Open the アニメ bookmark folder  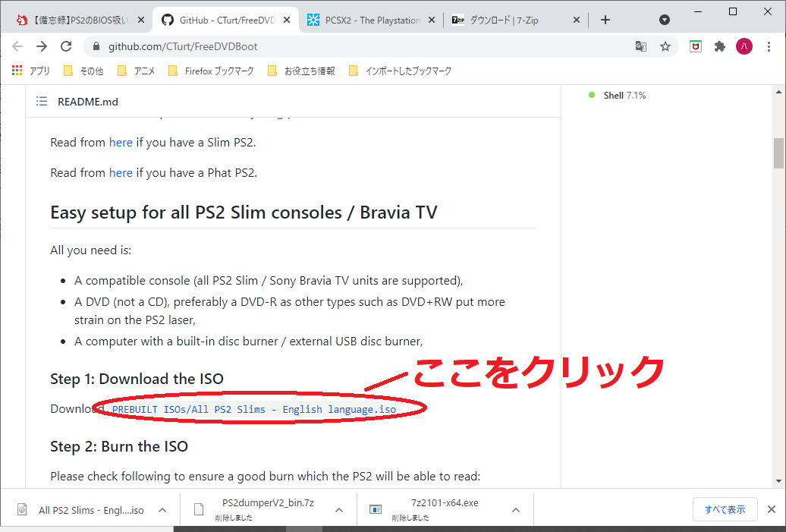(137, 71)
